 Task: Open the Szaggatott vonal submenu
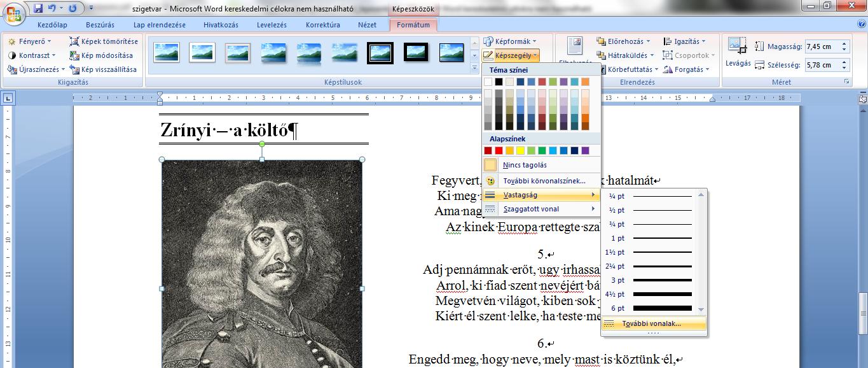(x=541, y=209)
